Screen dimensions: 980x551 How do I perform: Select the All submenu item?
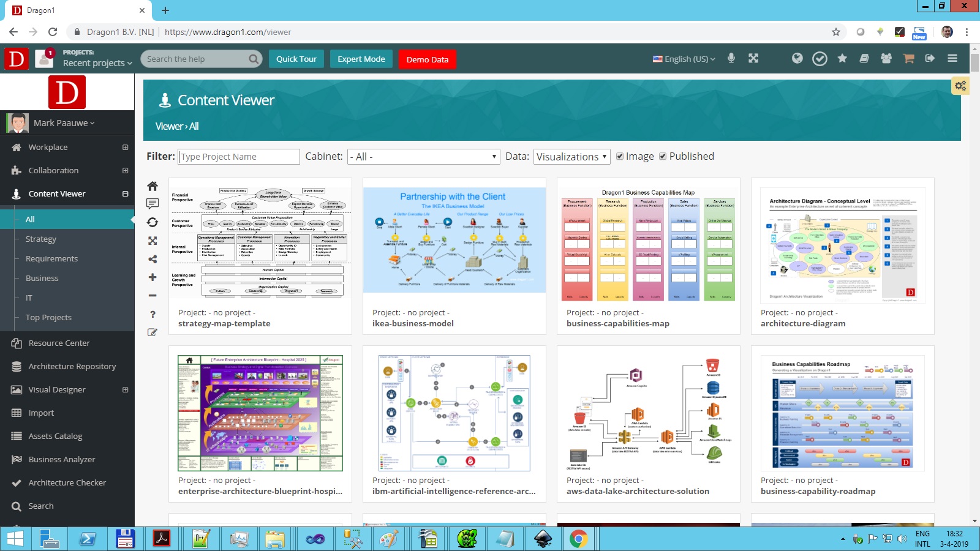click(x=67, y=219)
